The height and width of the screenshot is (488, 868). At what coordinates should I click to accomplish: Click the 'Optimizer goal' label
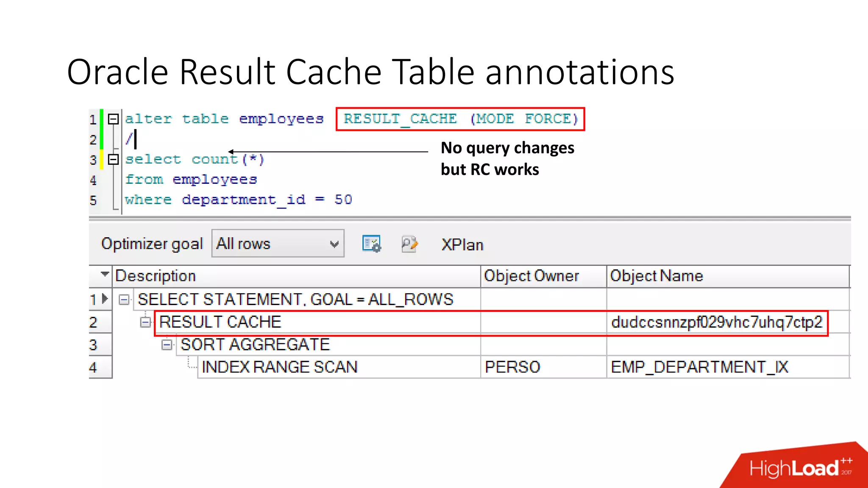pos(152,244)
